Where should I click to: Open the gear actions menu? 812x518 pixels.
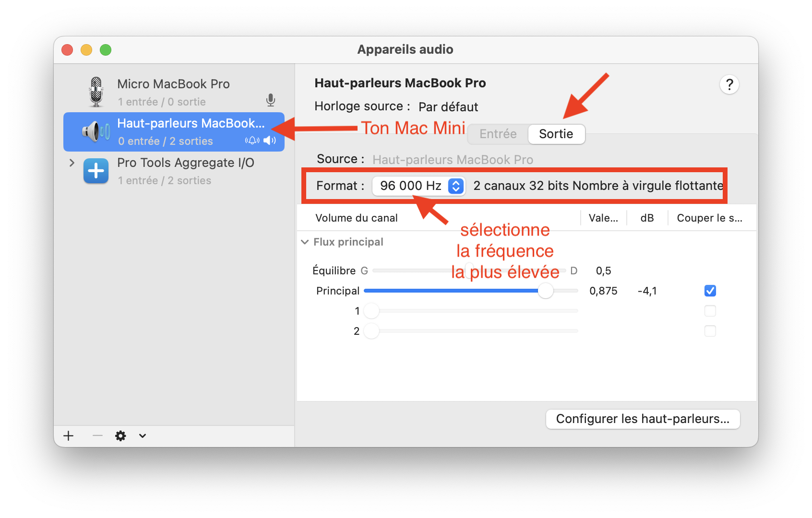(x=120, y=436)
